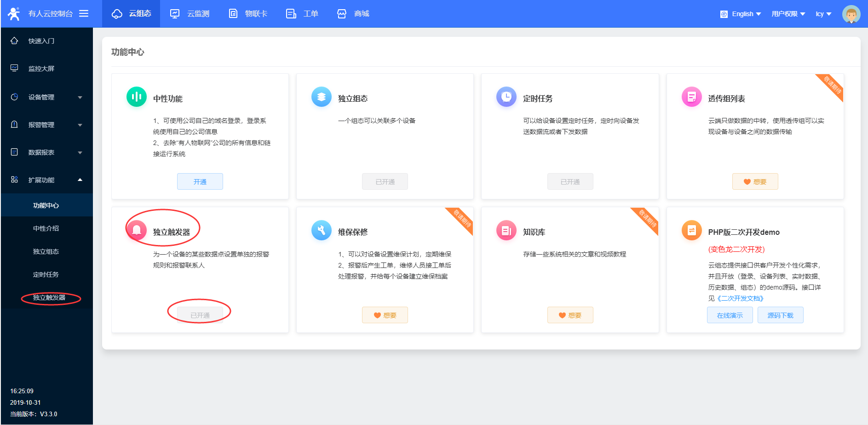The height and width of the screenshot is (425, 868).
Task: Click the 在线演示 button
Action: [x=730, y=315]
